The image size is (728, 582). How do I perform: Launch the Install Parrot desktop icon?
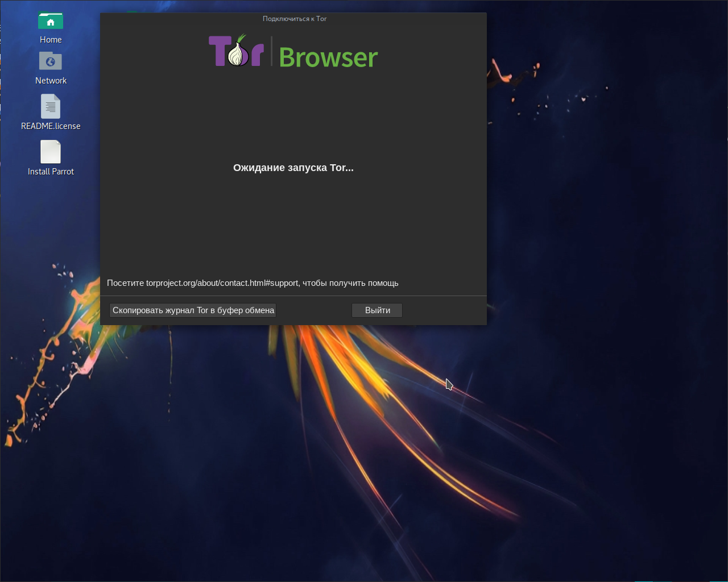pyautogui.click(x=51, y=152)
